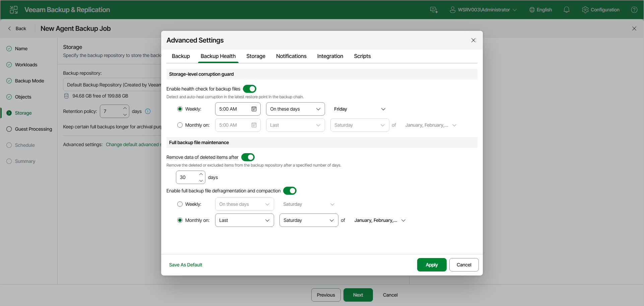Switch to the Backup Health tab
This screenshot has width=644, height=306.
[x=218, y=56]
